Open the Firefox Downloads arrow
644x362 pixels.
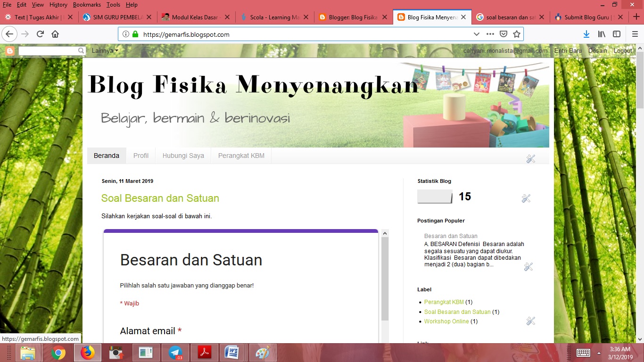586,34
